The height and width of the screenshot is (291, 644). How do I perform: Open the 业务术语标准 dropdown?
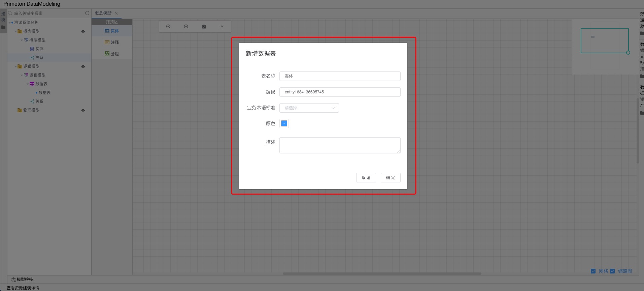coord(309,108)
